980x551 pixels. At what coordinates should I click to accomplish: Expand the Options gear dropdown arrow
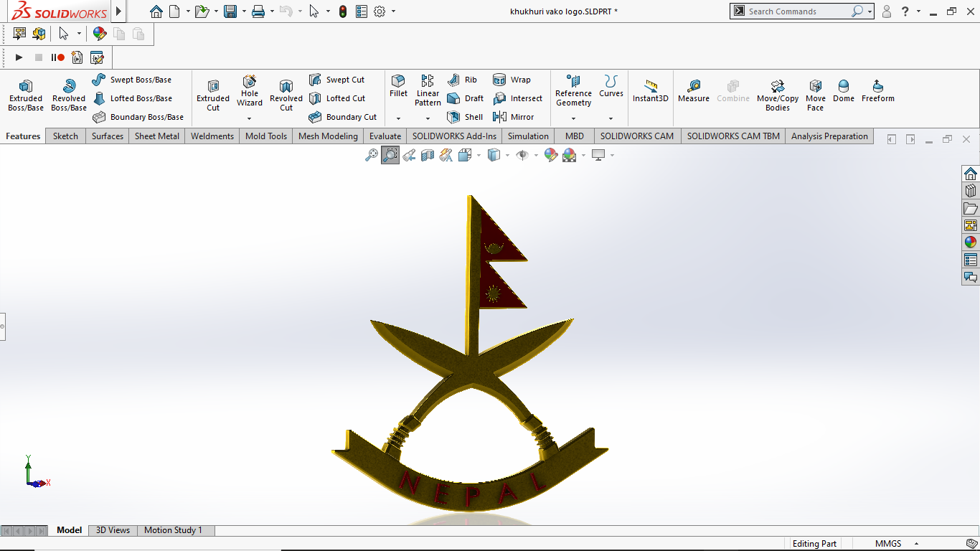[393, 11]
